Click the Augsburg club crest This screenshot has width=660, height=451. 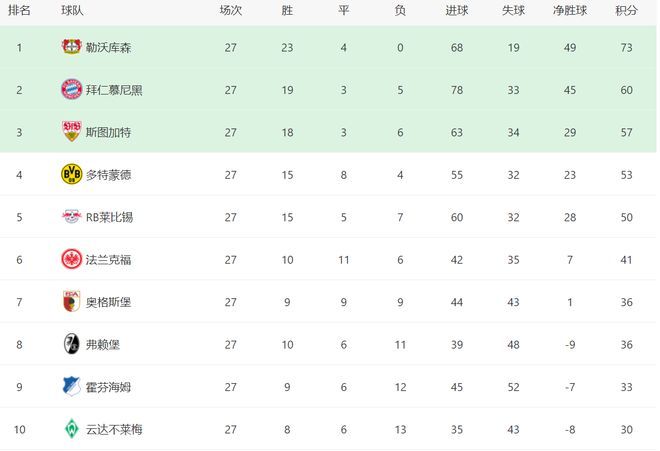pyautogui.click(x=72, y=301)
